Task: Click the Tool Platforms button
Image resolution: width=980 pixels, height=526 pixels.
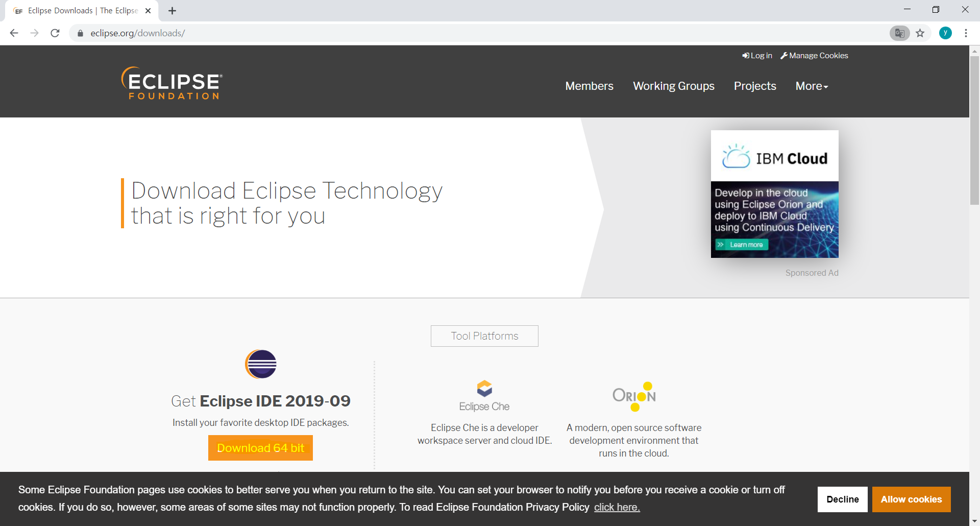Action: [x=484, y=336]
